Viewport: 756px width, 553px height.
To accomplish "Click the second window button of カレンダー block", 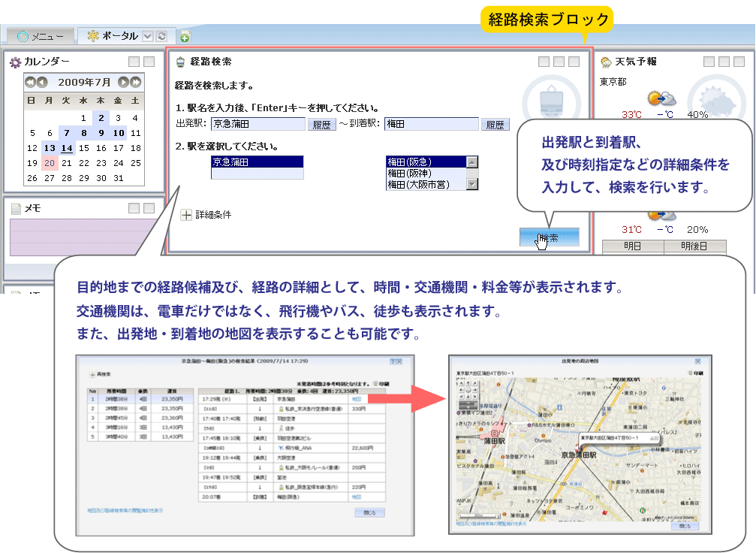I will [x=149, y=62].
